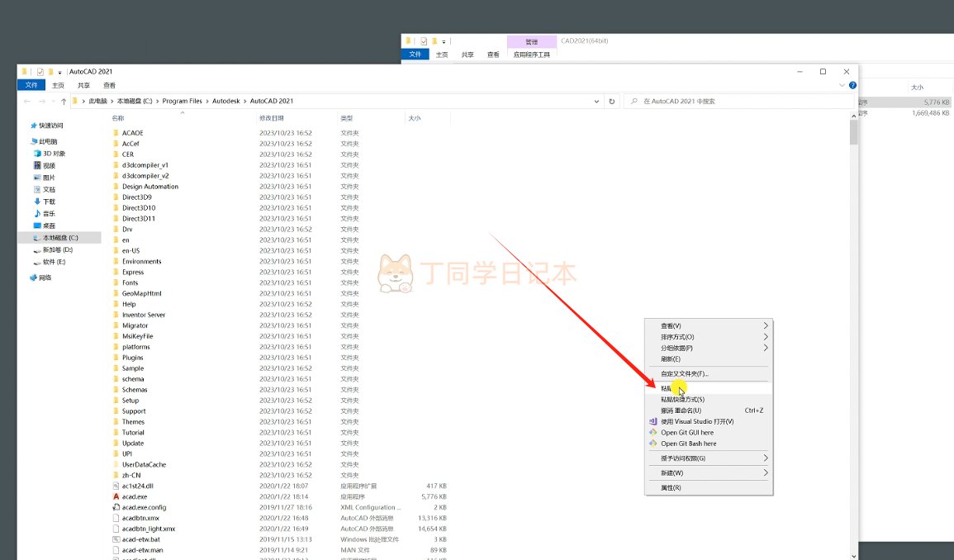
Task: Open the Fonts folder icon
Action: [116, 282]
